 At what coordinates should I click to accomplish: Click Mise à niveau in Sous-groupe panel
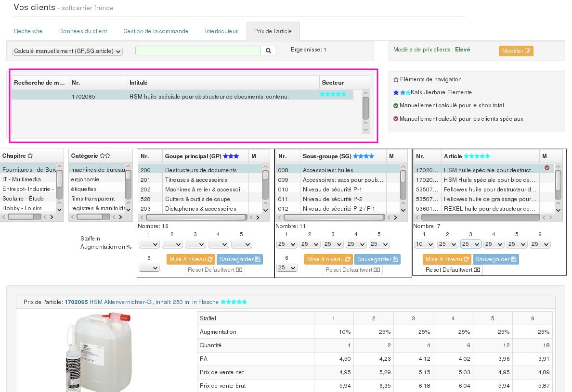[328, 259]
